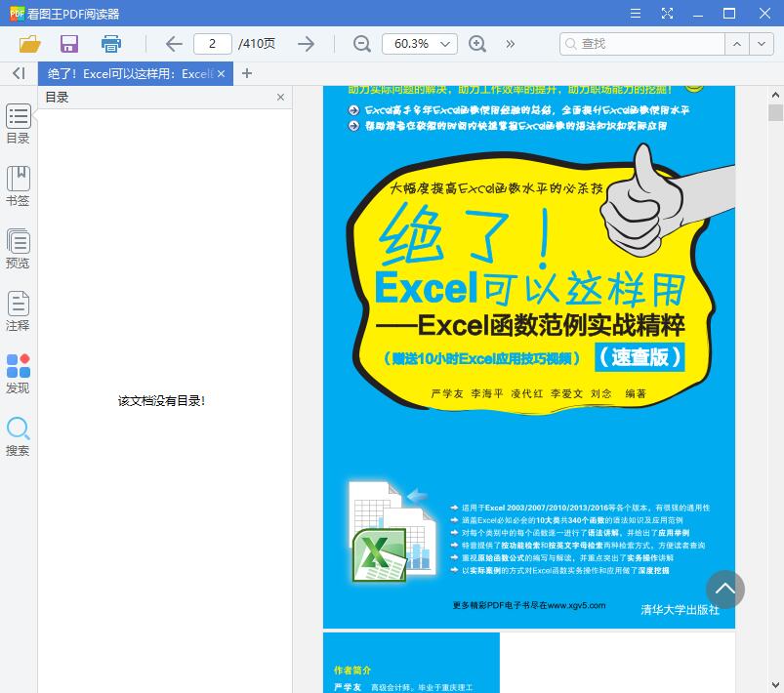Go to next page with right arrow
This screenshot has height=693, width=784.
[306, 44]
